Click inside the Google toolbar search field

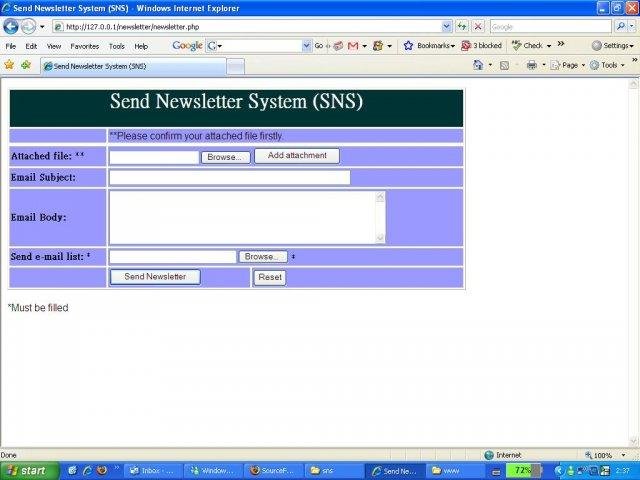(262, 46)
